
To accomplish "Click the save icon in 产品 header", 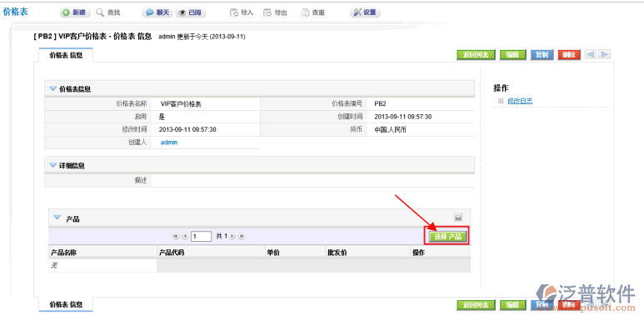I will 458,217.
